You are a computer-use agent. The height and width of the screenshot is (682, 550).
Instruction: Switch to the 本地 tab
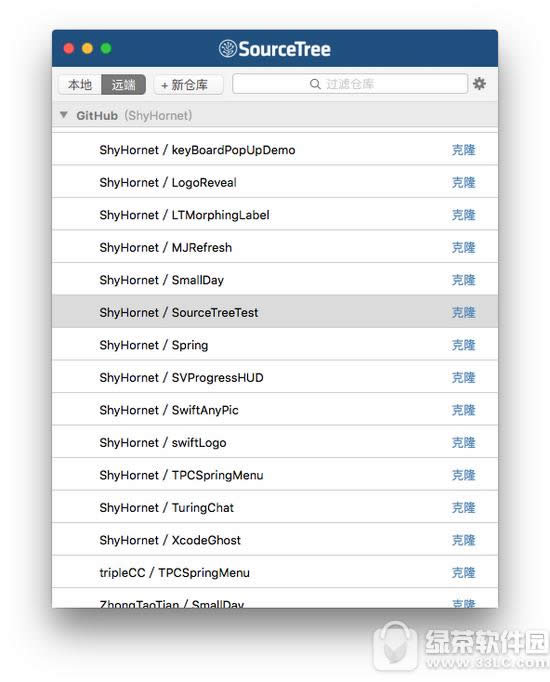80,84
